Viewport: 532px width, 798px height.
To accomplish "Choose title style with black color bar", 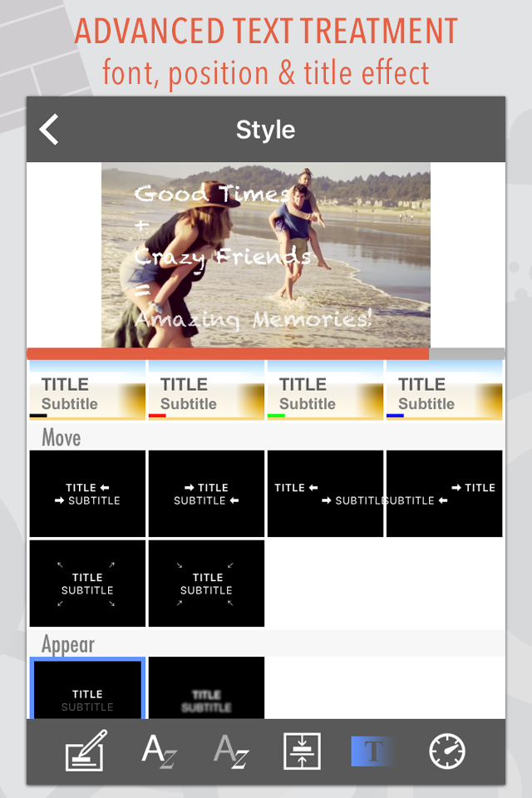I will 87,390.
